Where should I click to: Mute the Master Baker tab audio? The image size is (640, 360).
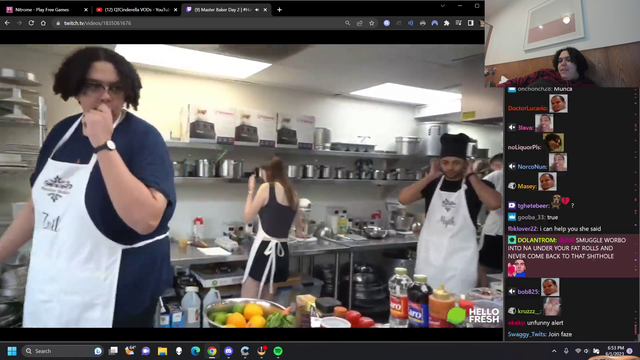[257, 9]
